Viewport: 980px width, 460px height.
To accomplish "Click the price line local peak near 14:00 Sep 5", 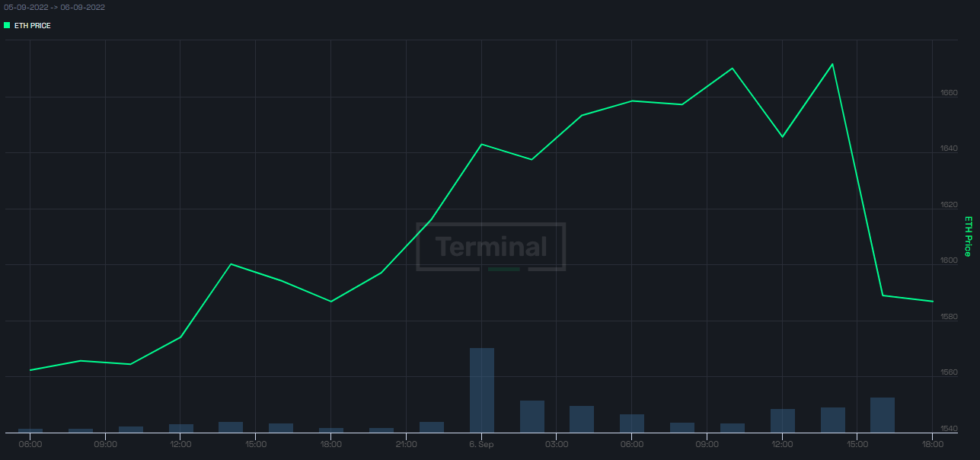I will [231, 264].
